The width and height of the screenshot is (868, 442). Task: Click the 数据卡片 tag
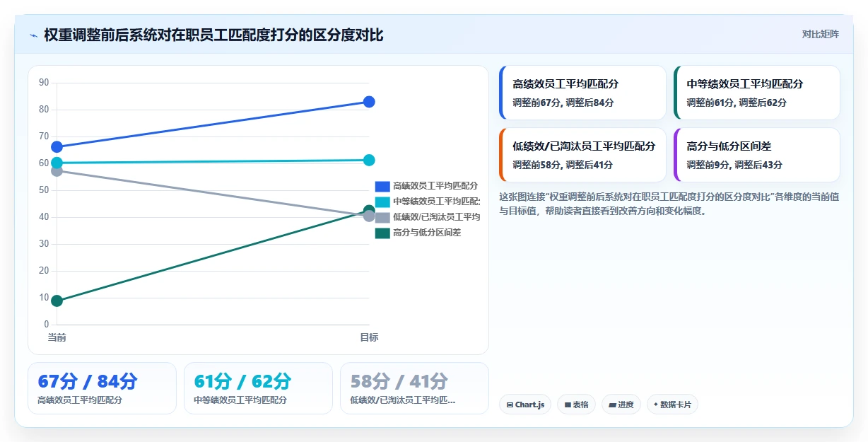(x=672, y=405)
